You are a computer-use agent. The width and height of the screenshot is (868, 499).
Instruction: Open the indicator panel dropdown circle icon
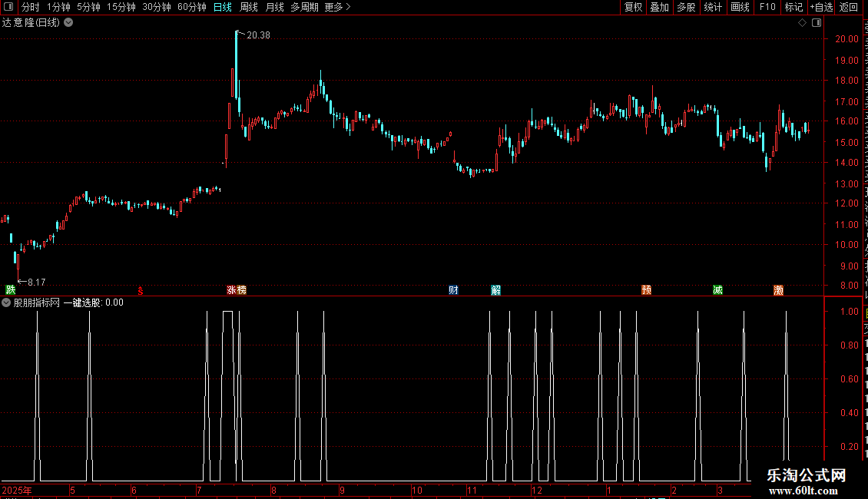(6, 302)
